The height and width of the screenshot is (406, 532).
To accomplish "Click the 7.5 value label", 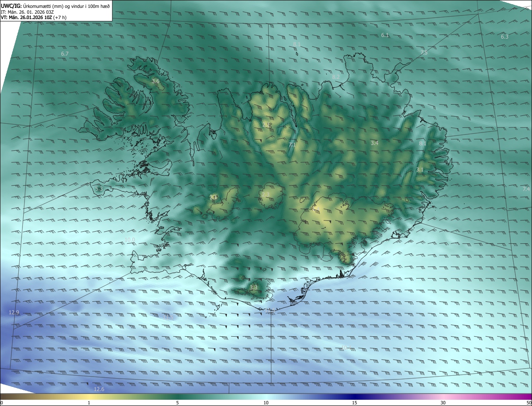I will tap(424, 52).
